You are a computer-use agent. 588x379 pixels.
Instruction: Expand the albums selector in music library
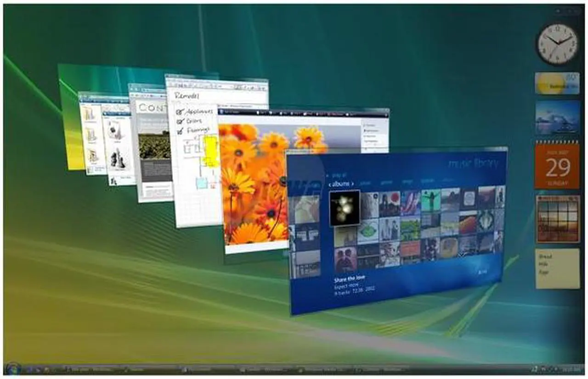341,184
